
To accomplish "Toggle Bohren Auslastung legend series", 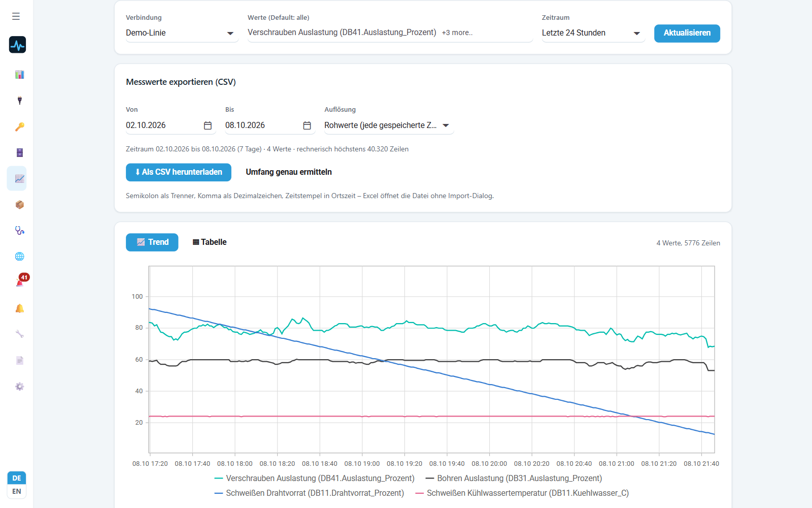I will pyautogui.click(x=514, y=478).
